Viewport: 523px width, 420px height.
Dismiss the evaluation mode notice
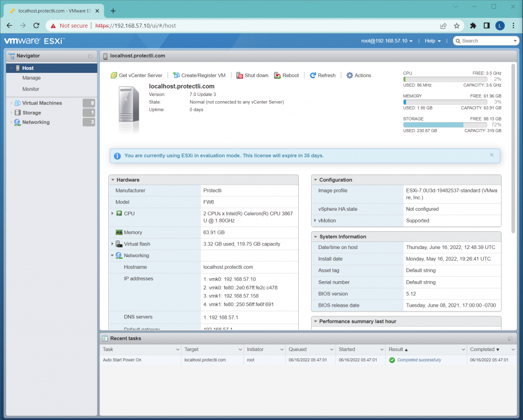492,155
